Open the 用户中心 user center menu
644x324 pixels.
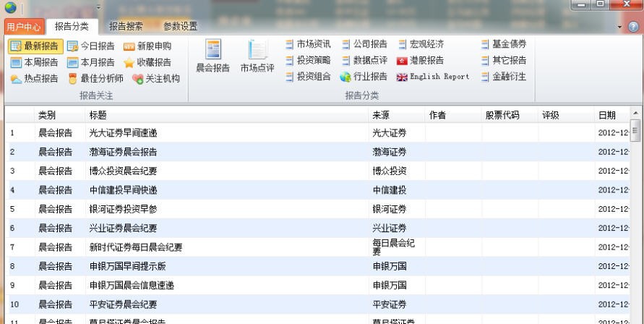click(x=24, y=27)
